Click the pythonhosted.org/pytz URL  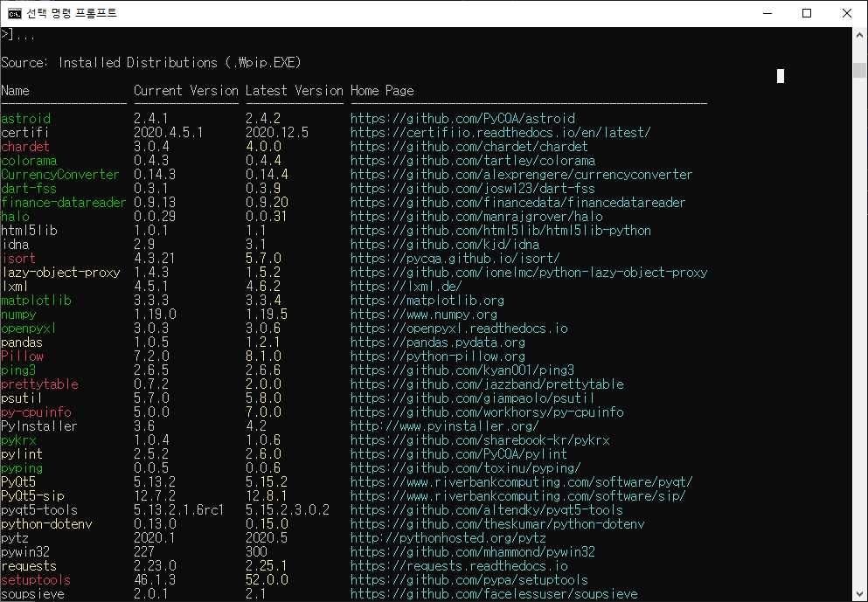[x=448, y=538]
